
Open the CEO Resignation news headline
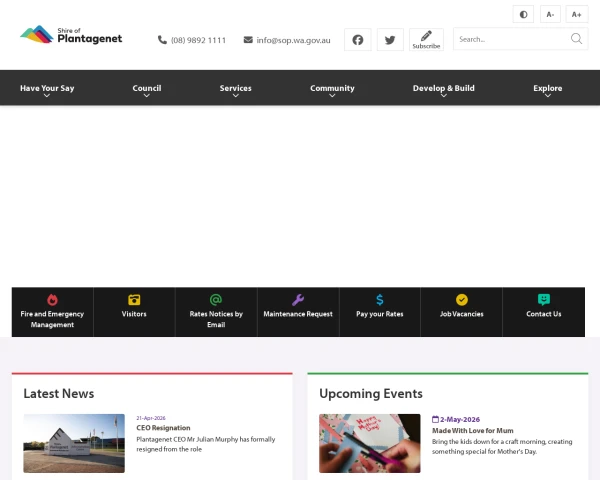163,428
